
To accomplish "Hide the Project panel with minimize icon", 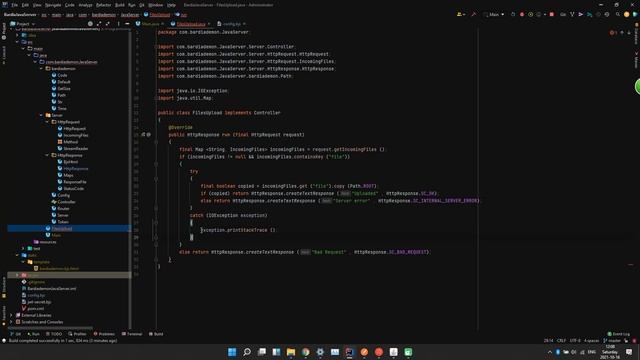I will pyautogui.click(x=127, y=24).
